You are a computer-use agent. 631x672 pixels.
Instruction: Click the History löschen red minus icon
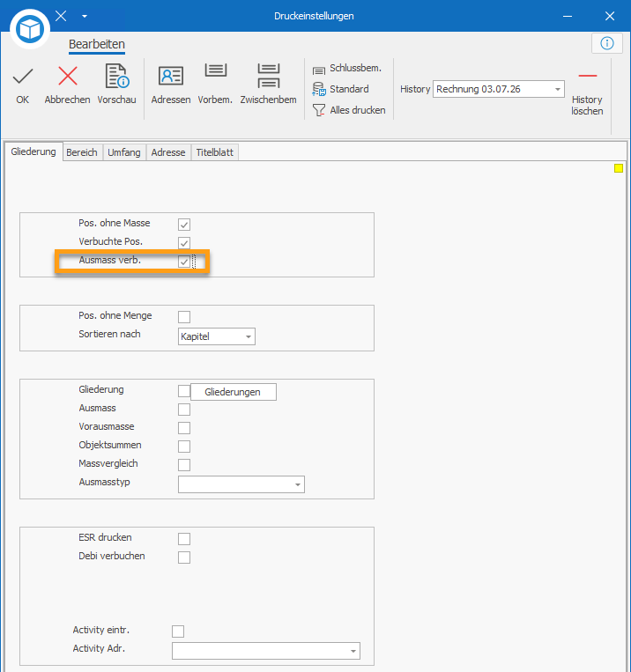pyautogui.click(x=587, y=76)
